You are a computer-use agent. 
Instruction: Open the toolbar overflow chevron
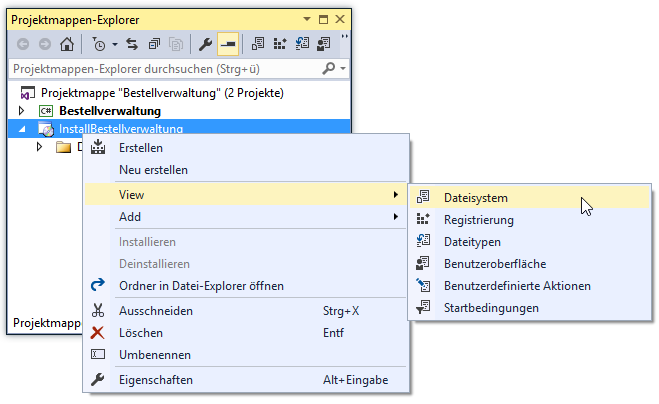[345, 37]
